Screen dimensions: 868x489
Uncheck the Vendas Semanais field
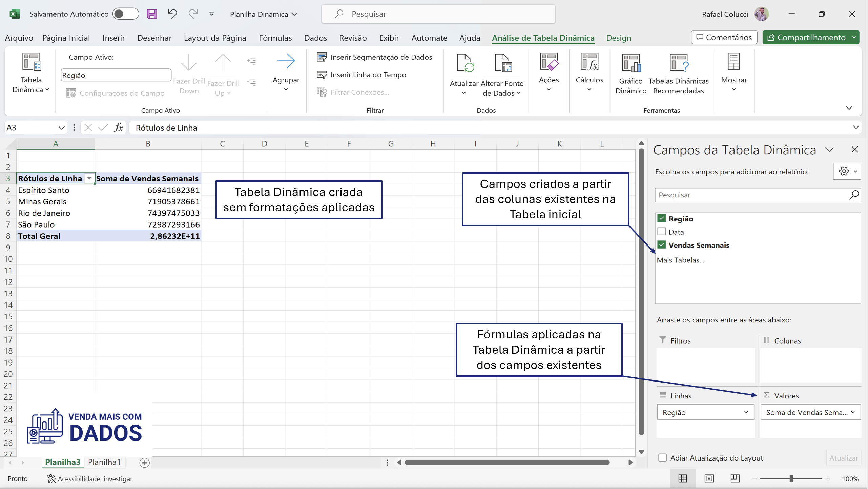[662, 244]
